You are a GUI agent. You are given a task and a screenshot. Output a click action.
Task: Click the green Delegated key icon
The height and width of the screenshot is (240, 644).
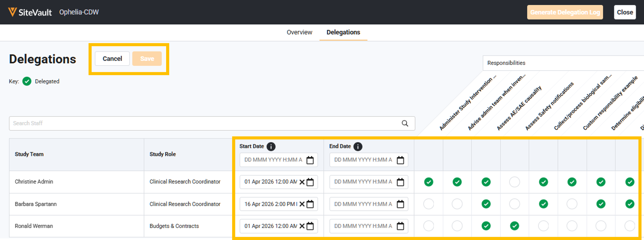(x=27, y=81)
